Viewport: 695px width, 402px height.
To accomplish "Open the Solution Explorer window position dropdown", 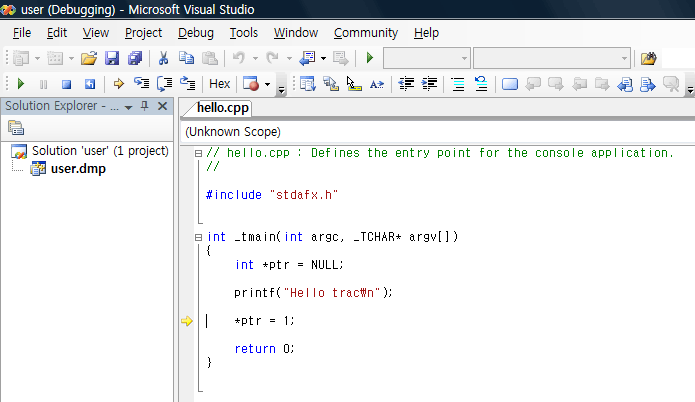I will (128, 106).
